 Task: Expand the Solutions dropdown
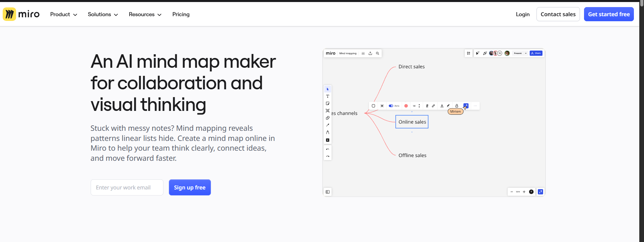click(103, 14)
